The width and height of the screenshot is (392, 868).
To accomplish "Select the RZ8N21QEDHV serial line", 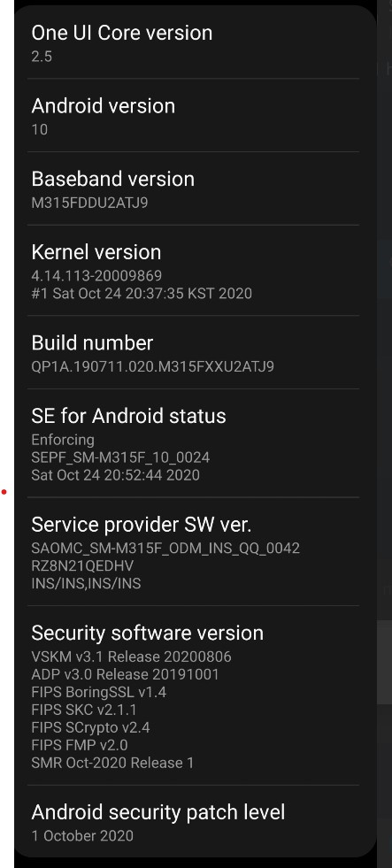I will click(x=82, y=565).
